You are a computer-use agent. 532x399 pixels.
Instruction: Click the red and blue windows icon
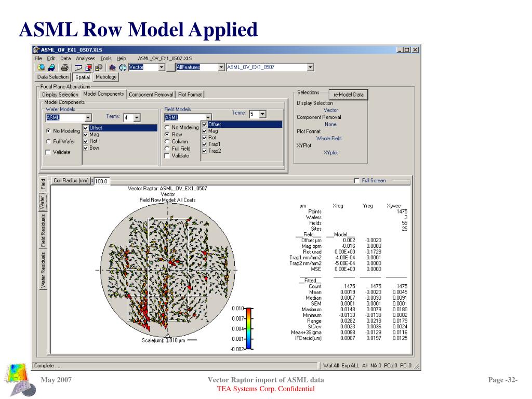[88, 67]
